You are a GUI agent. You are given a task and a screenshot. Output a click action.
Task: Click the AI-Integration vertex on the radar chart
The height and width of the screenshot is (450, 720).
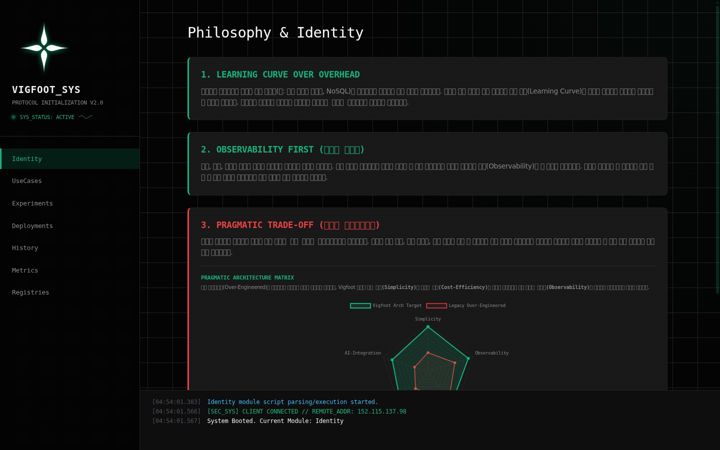[x=392, y=360]
